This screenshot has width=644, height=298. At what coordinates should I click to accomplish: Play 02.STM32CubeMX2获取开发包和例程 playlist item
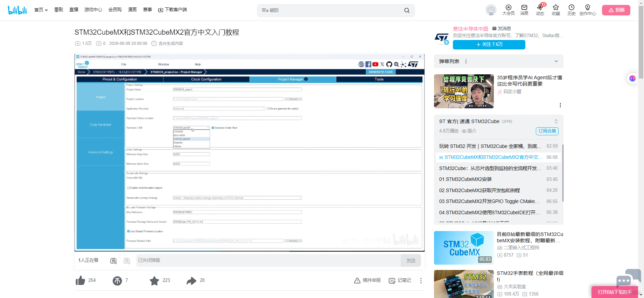(x=498, y=190)
